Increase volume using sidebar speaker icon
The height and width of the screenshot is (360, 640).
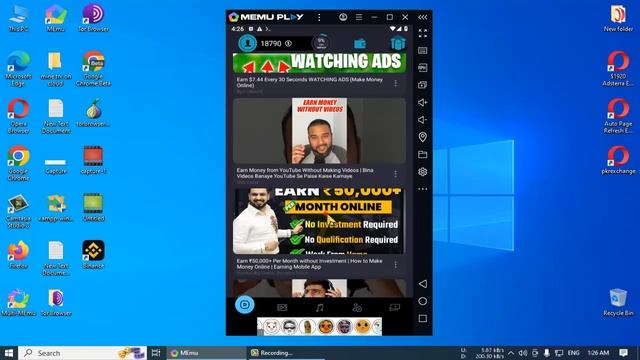pos(423,102)
